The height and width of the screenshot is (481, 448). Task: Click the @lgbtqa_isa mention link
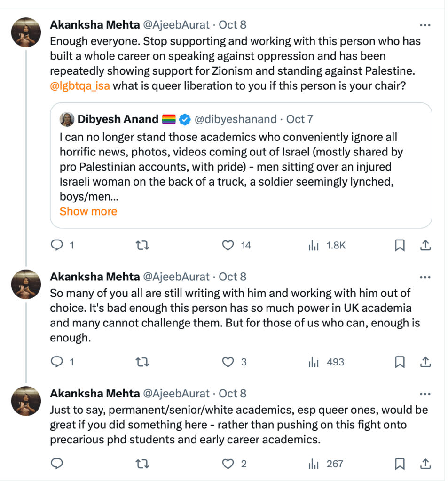(80, 86)
